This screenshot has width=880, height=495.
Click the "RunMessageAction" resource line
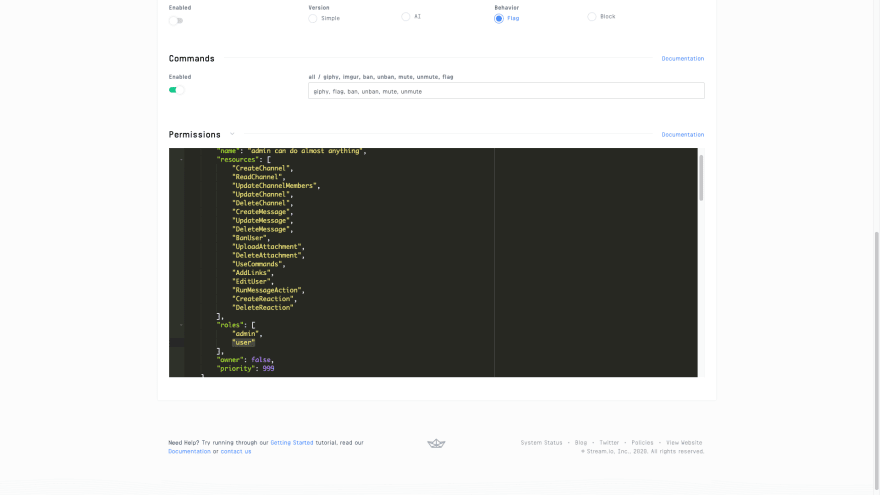click(x=268, y=290)
